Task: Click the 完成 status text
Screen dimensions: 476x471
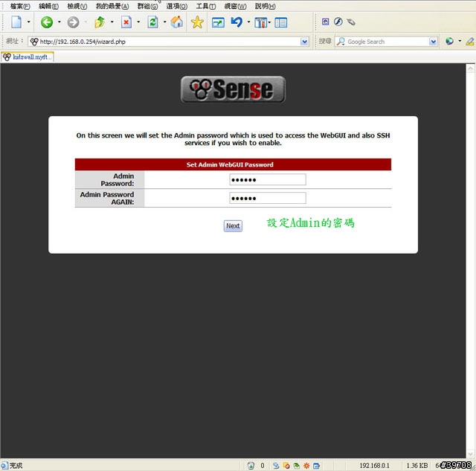Action: (16, 465)
